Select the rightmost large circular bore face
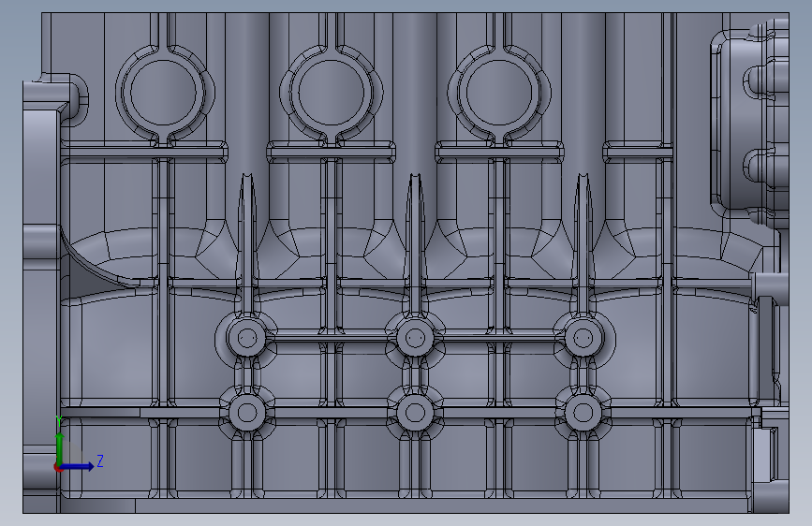This screenshot has height=526, width=812. [x=499, y=93]
